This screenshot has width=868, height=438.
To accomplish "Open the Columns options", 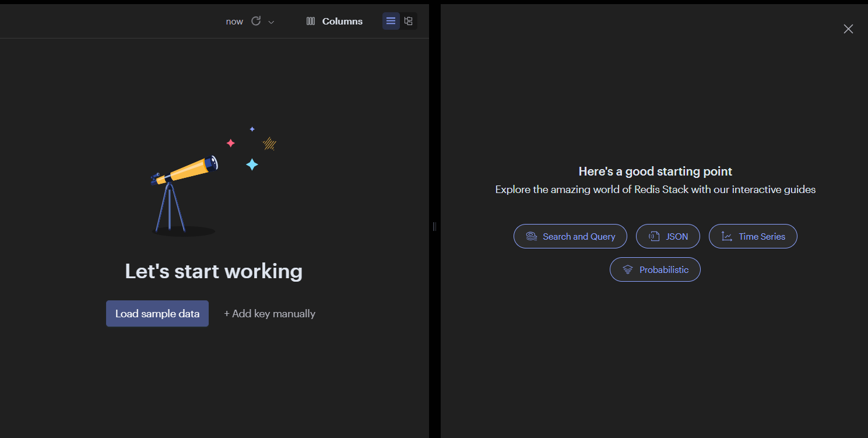I will coord(335,21).
